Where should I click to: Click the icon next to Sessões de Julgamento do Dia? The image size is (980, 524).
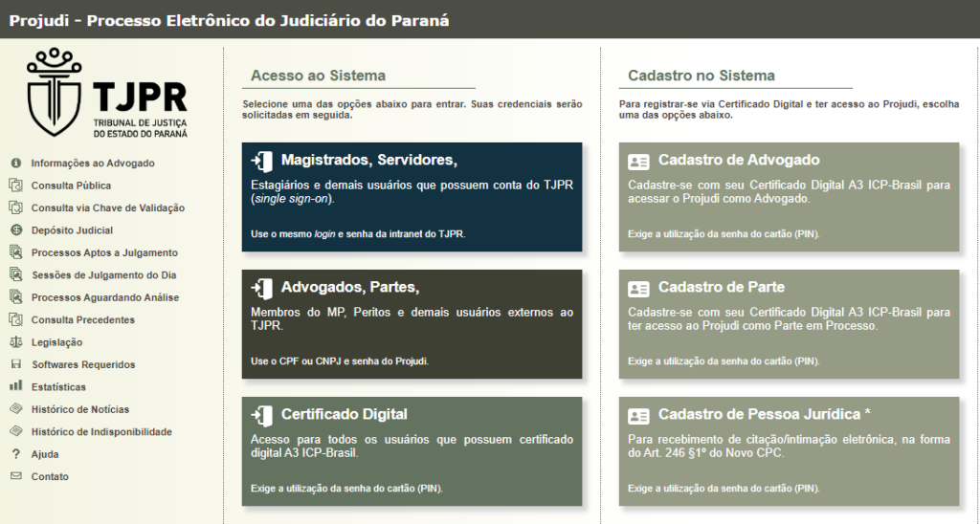(x=15, y=274)
